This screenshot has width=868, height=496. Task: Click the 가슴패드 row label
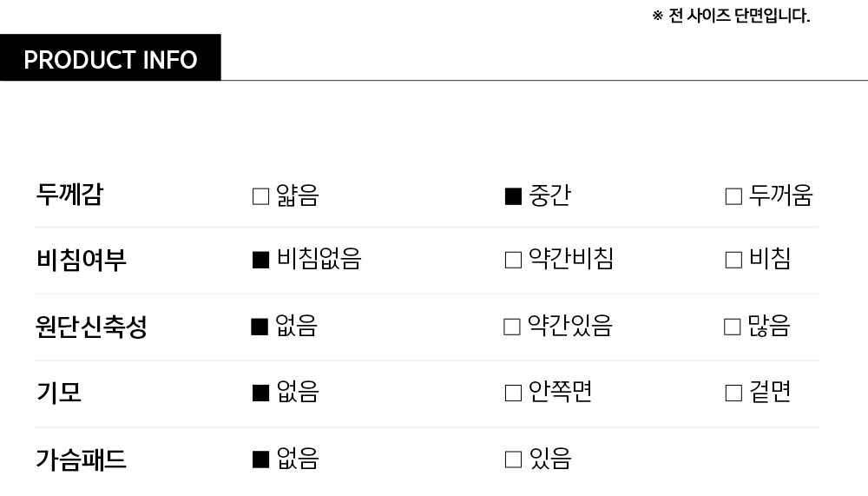tap(81, 459)
